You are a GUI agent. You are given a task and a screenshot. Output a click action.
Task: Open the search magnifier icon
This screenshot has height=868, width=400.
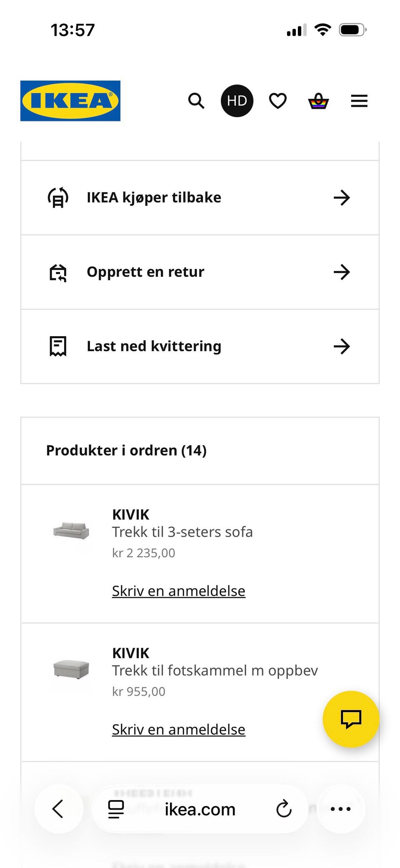click(x=196, y=101)
